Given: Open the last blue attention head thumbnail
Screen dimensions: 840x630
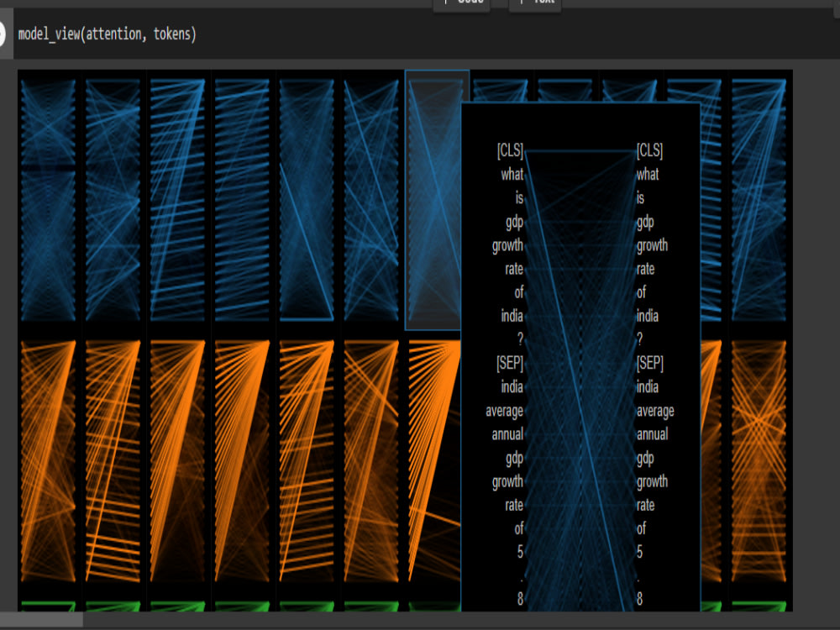Looking at the screenshot, I should pos(759,200).
